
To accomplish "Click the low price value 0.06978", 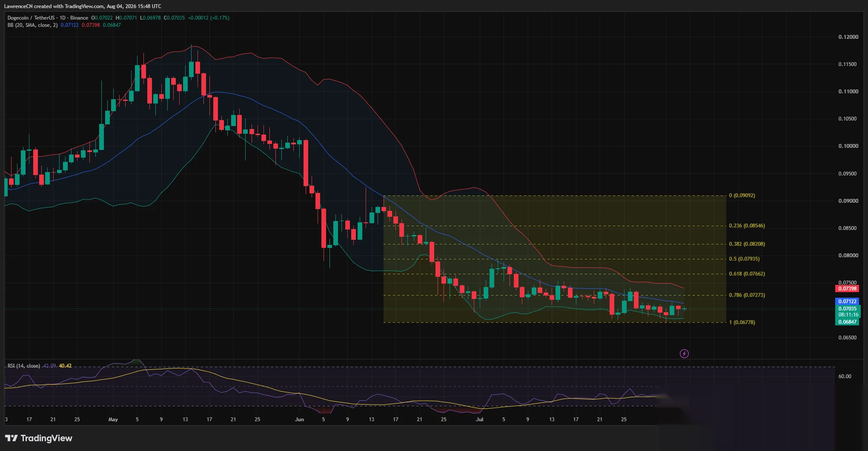I will pos(152,18).
